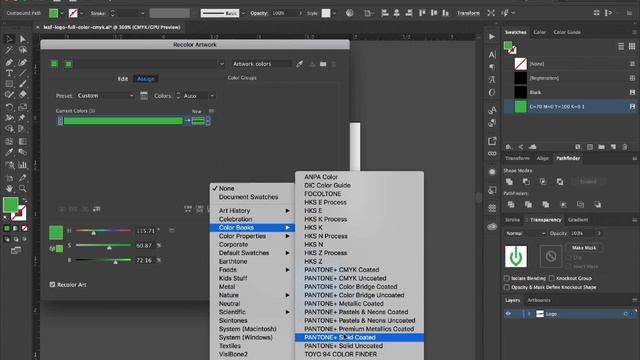Switch to the Color Guide panel tab
Screen dimensions: 640x360
(567, 32)
